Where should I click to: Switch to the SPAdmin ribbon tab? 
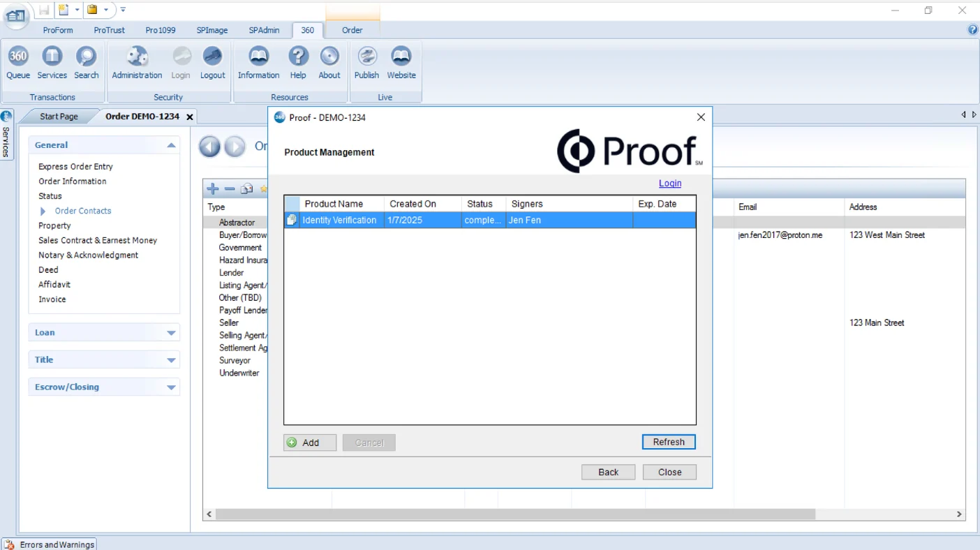tap(265, 30)
